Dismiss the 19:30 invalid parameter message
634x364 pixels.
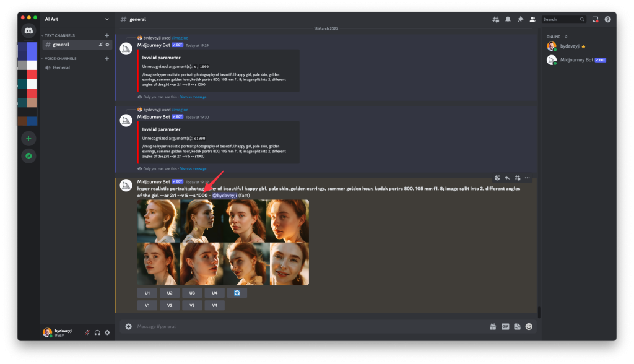pos(193,169)
